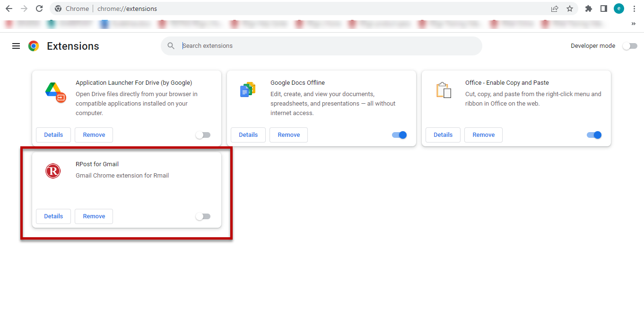Click the Search extensions field

pyautogui.click(x=326, y=46)
